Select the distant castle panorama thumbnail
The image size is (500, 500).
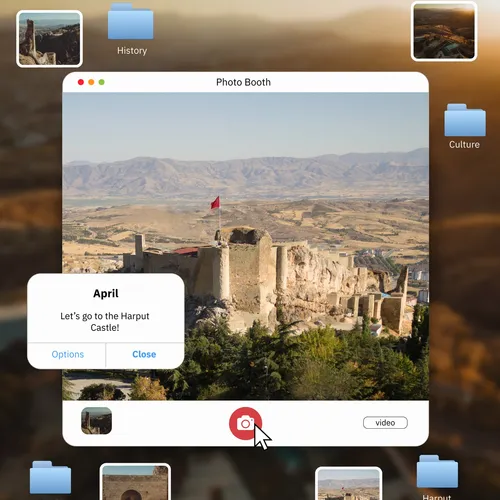pyautogui.click(x=348, y=484)
